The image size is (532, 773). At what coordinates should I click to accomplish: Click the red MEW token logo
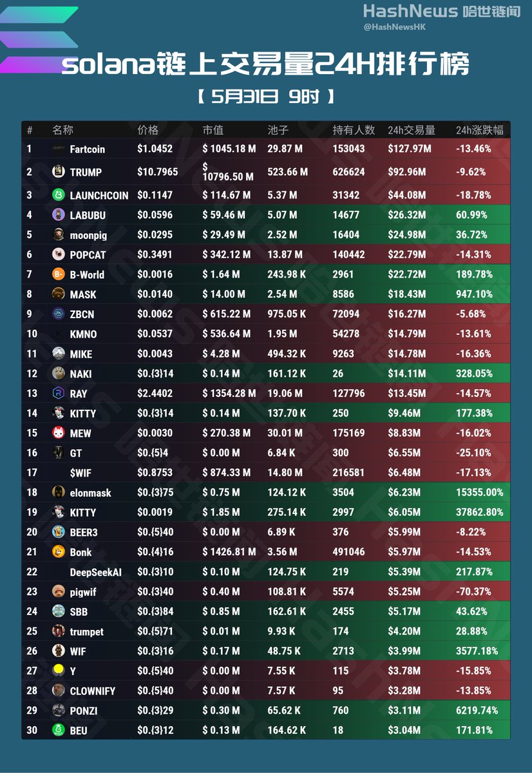tap(58, 433)
